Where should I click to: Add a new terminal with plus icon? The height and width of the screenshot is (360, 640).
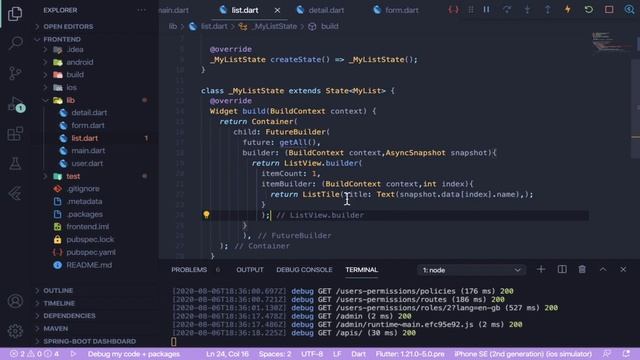click(x=541, y=269)
